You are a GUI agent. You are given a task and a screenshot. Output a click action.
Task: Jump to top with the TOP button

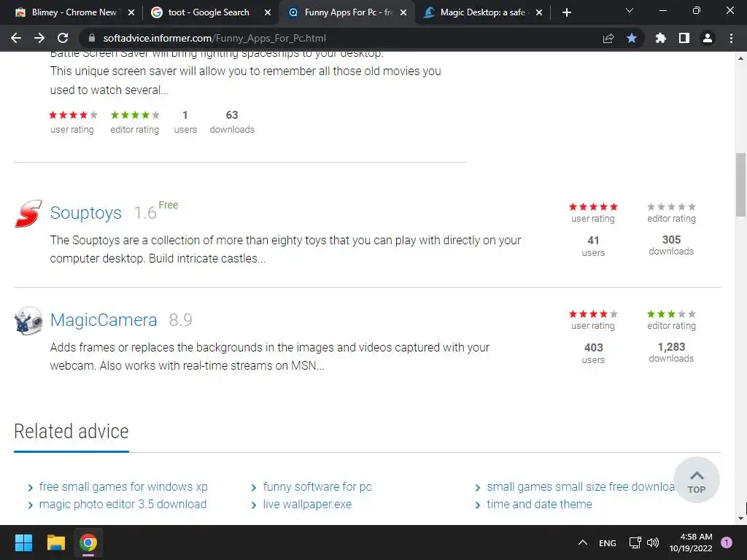[x=697, y=480]
